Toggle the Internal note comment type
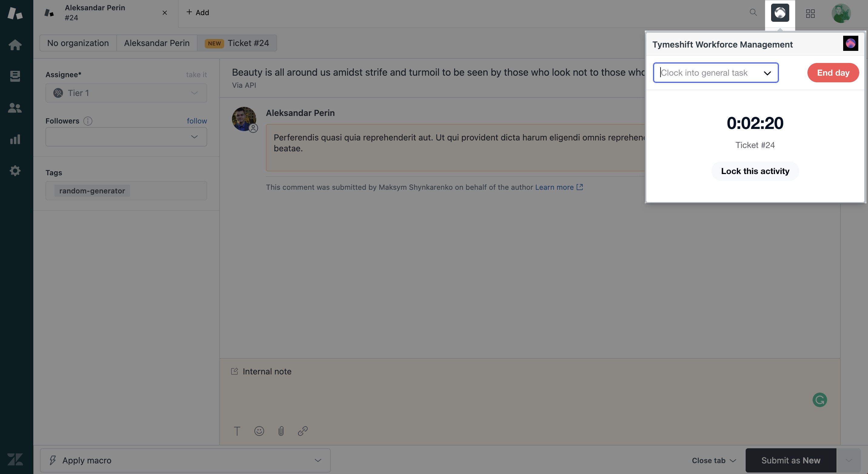The width and height of the screenshot is (868, 474). 261,371
